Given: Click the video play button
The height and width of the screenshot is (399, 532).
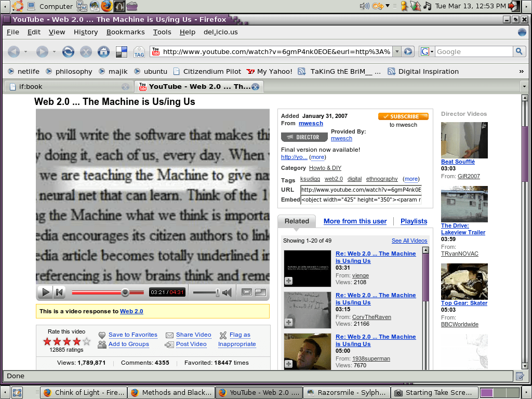Looking at the screenshot, I should click(x=45, y=292).
